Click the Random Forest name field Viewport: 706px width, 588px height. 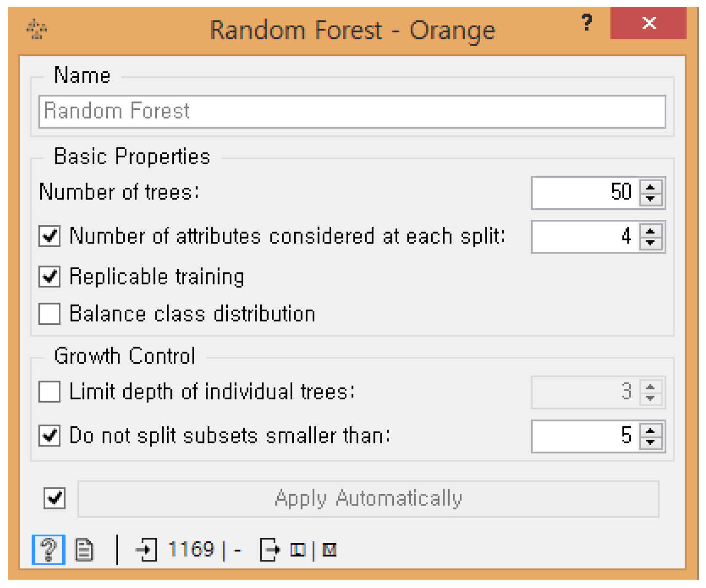click(352, 112)
